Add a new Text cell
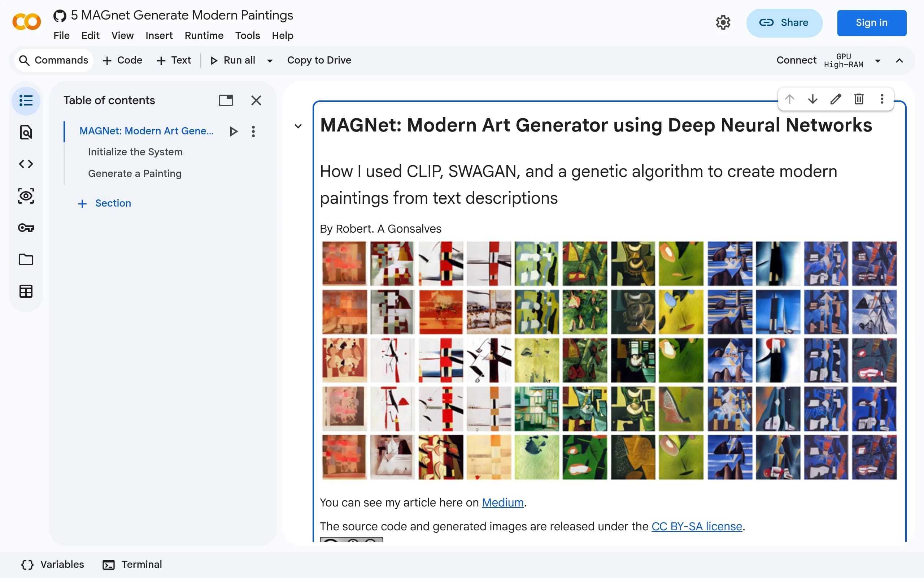Image resolution: width=924 pixels, height=578 pixels. [174, 60]
